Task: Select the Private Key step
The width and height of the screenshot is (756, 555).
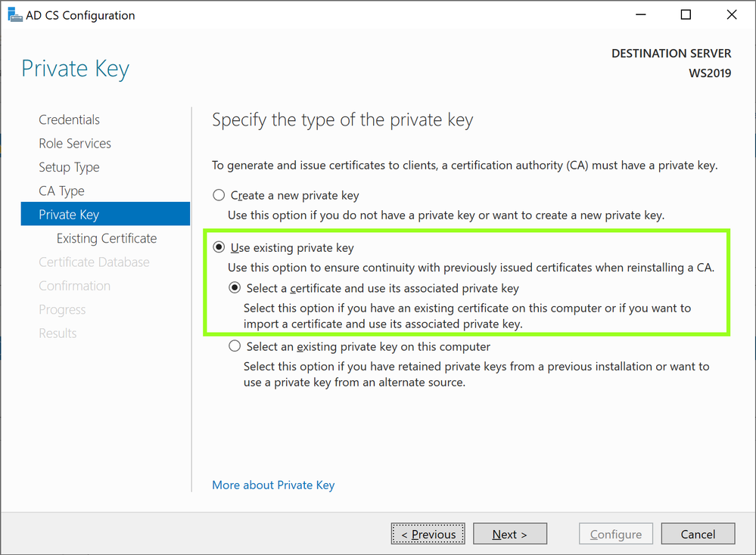Action: 67,214
